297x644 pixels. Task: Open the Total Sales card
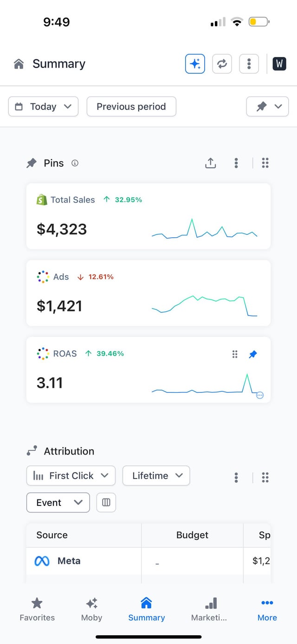pyautogui.click(x=93, y=216)
